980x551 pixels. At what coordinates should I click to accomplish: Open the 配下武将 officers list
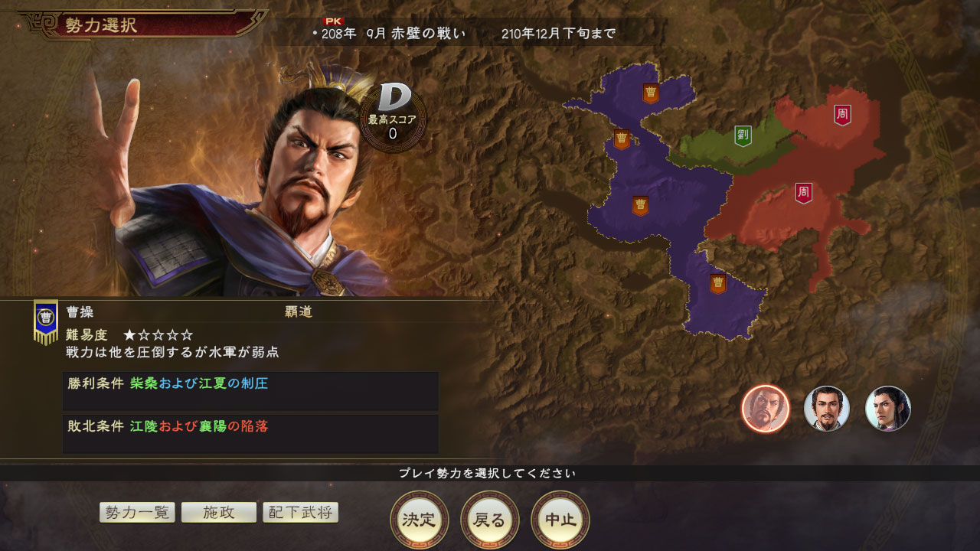click(x=300, y=513)
